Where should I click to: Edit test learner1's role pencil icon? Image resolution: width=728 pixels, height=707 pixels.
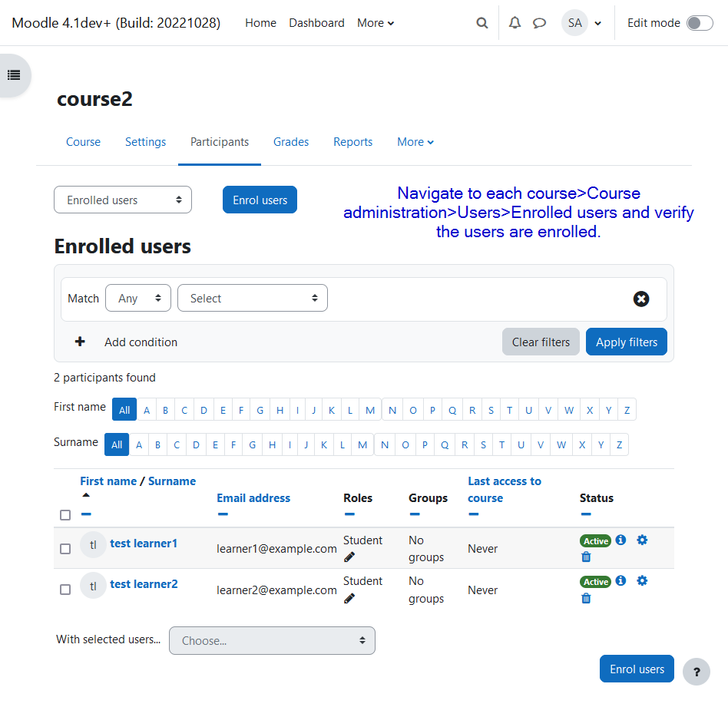pos(349,557)
